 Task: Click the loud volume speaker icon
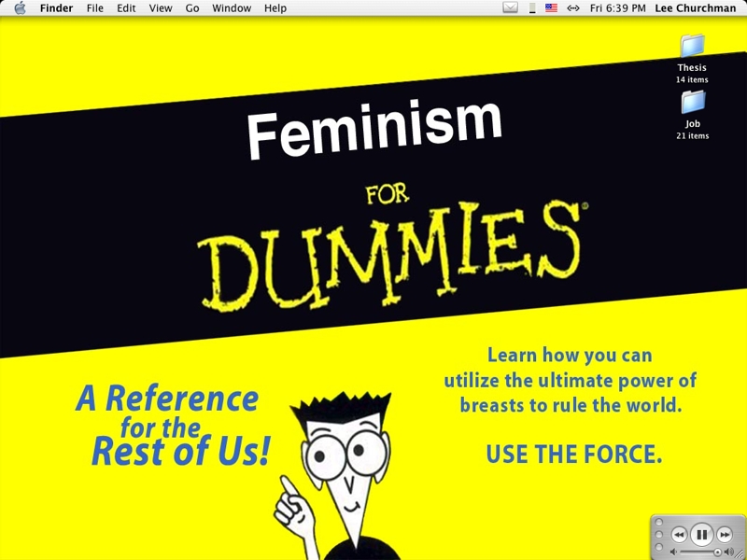click(729, 552)
